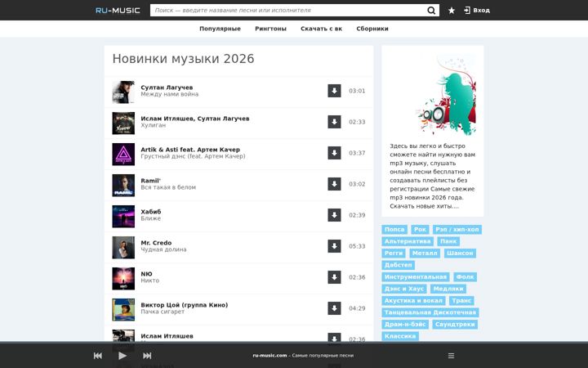Image resolution: width=588 pixels, height=368 pixels.
Task: Click the Mr. Credo artist name
Action: coord(156,243)
